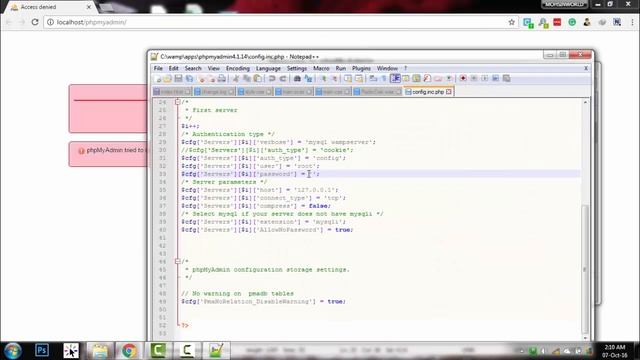The height and width of the screenshot is (360, 640).
Task: Click the commented 'cookie' auth_type line
Action: (267, 150)
